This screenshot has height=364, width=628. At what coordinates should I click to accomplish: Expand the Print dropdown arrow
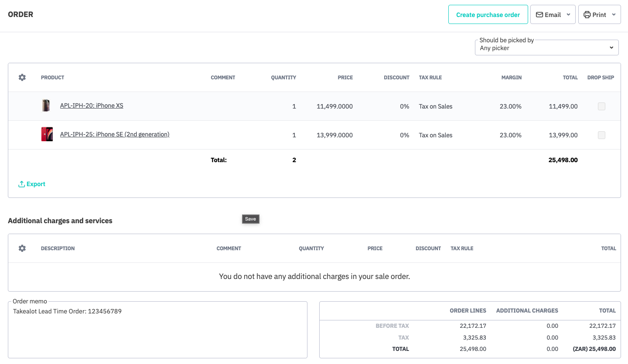click(x=614, y=15)
